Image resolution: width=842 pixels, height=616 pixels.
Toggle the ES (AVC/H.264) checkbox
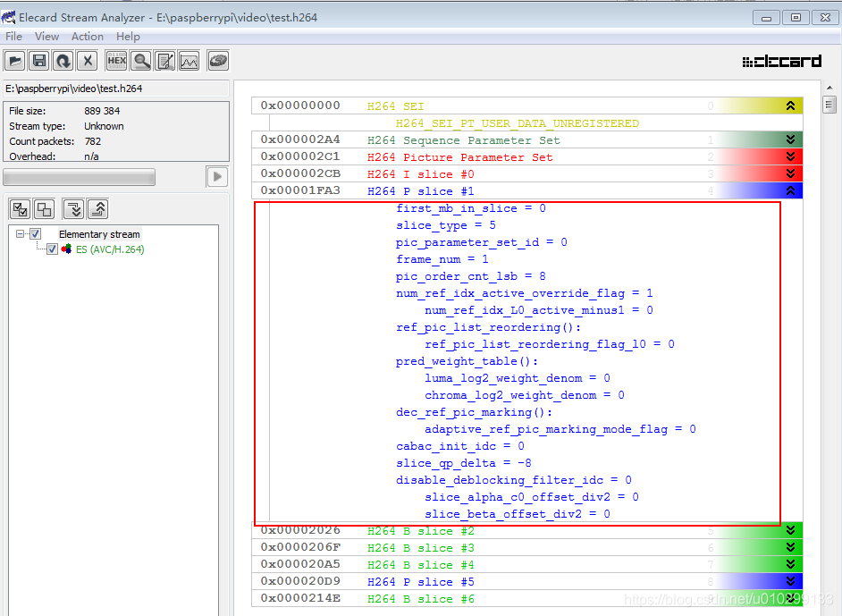pyautogui.click(x=52, y=249)
